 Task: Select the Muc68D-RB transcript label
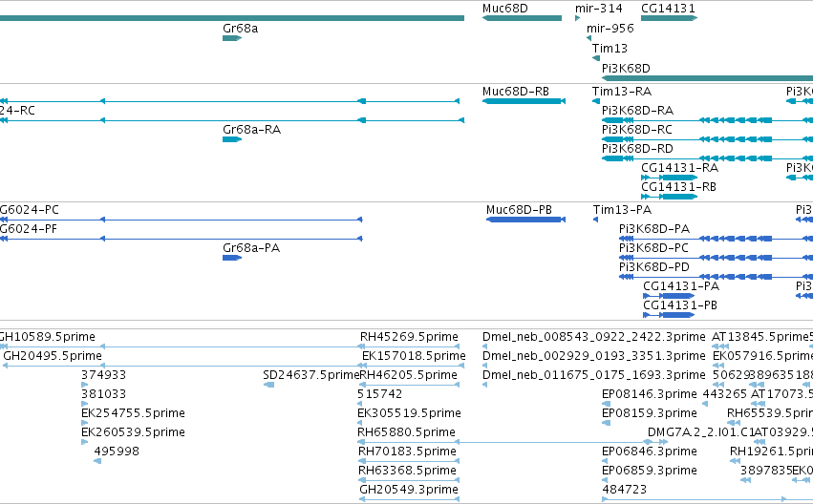pyautogui.click(x=515, y=92)
